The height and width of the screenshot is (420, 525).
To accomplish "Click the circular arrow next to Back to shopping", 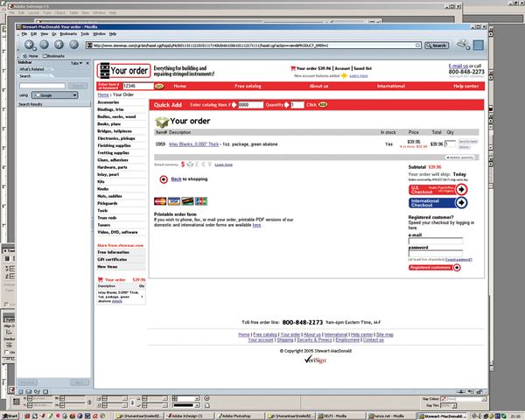I will [164, 179].
